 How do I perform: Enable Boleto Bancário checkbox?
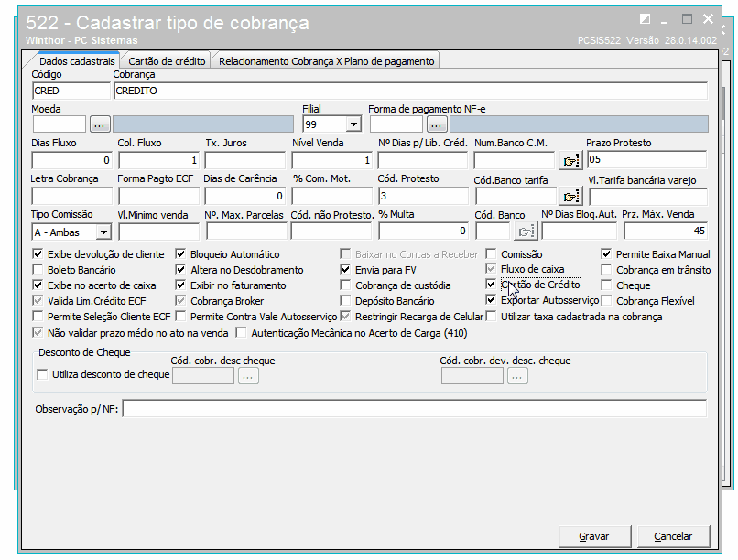pyautogui.click(x=38, y=270)
